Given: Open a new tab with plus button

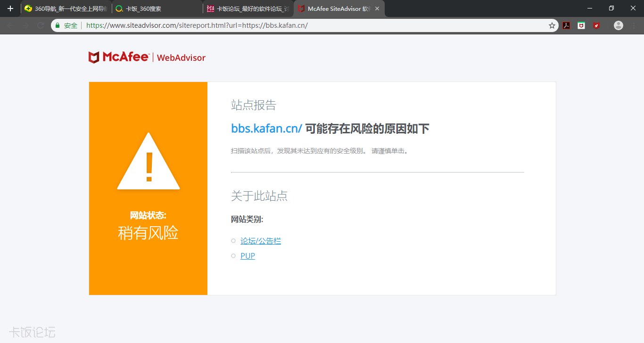Looking at the screenshot, I should point(10,8).
